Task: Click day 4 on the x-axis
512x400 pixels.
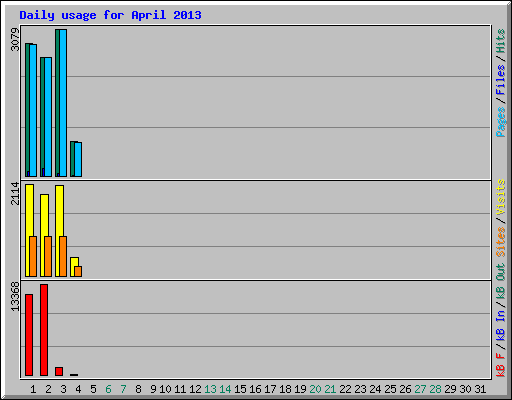Action: click(x=78, y=389)
